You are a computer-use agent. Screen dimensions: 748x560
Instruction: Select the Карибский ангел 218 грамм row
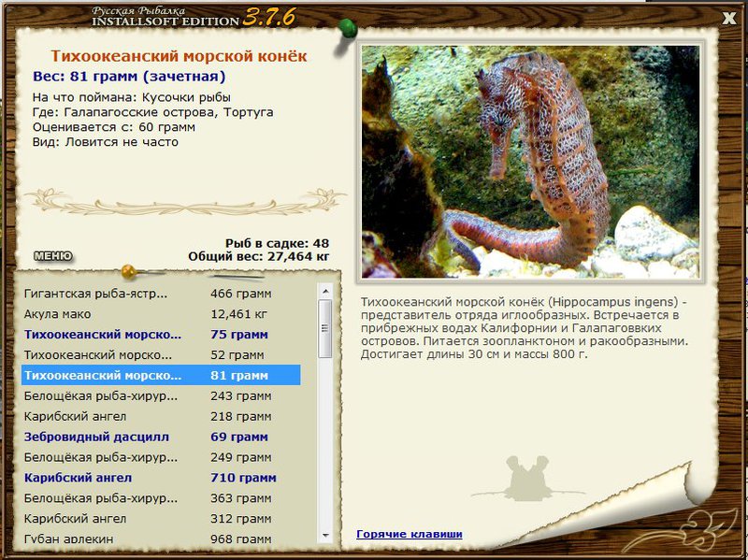click(x=161, y=416)
